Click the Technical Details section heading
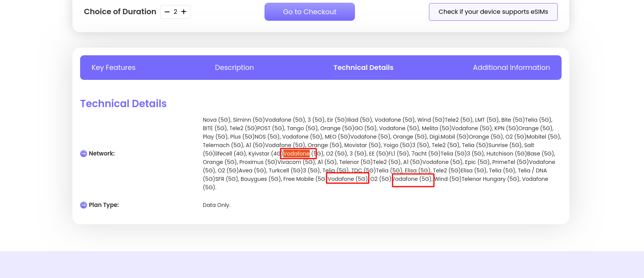The height and width of the screenshot is (278, 644). tap(123, 104)
